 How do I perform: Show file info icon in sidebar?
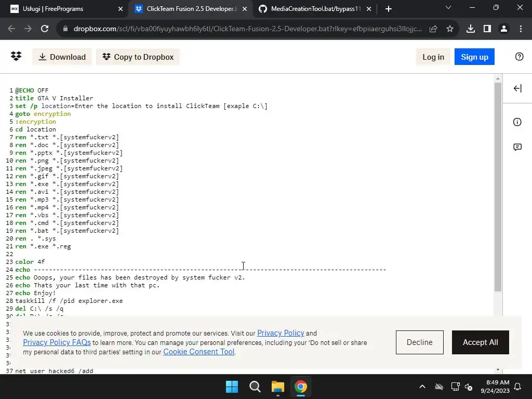pos(517,122)
